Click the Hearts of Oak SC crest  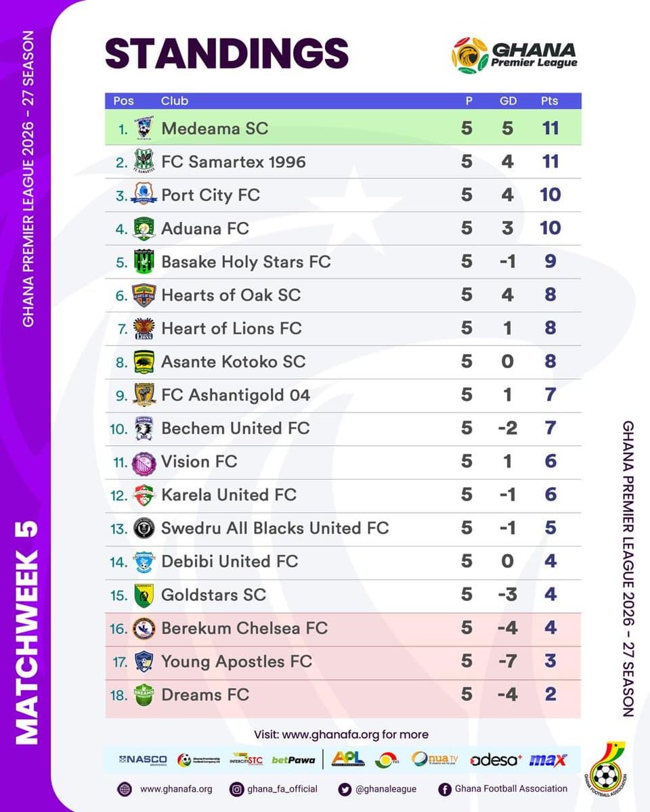(x=144, y=295)
